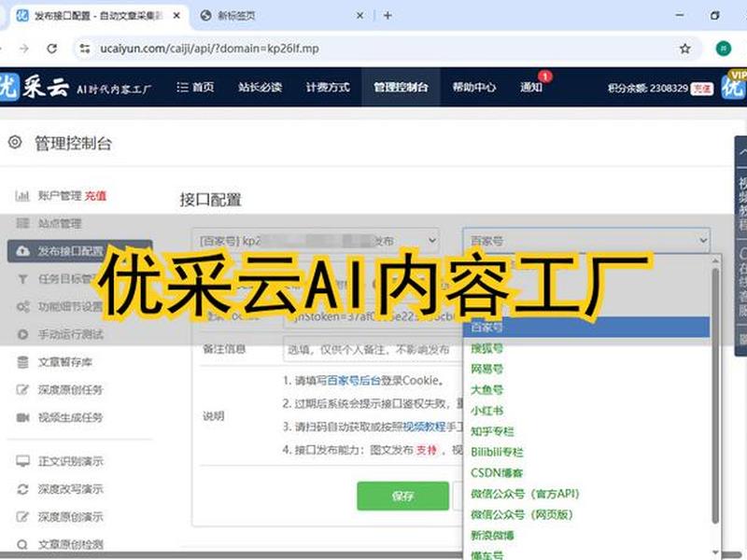
Task: Click the red 充值 link in the sidebar
Action: (x=96, y=195)
